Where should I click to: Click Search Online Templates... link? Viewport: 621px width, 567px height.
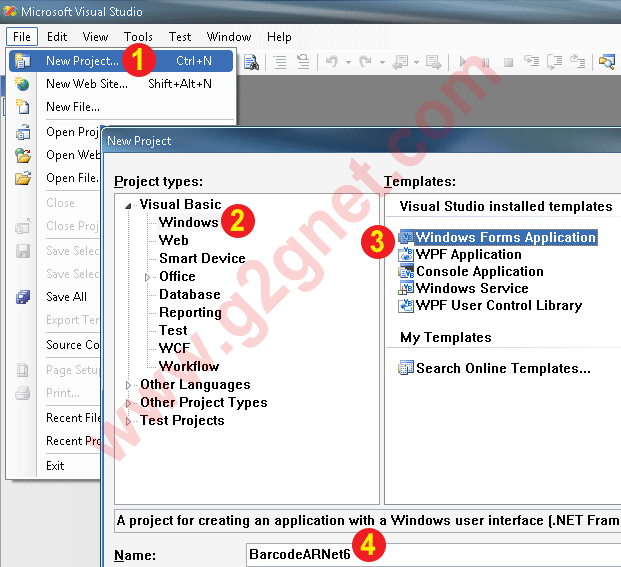pos(503,368)
